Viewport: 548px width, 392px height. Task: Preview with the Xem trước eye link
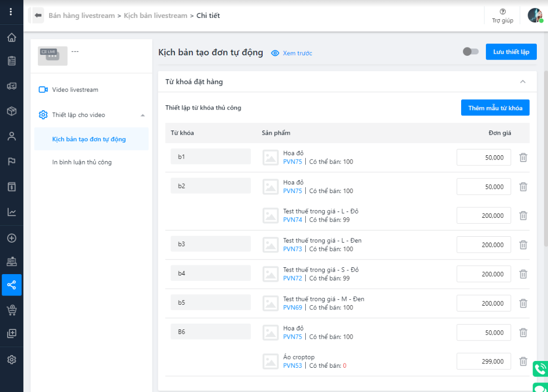coord(292,53)
